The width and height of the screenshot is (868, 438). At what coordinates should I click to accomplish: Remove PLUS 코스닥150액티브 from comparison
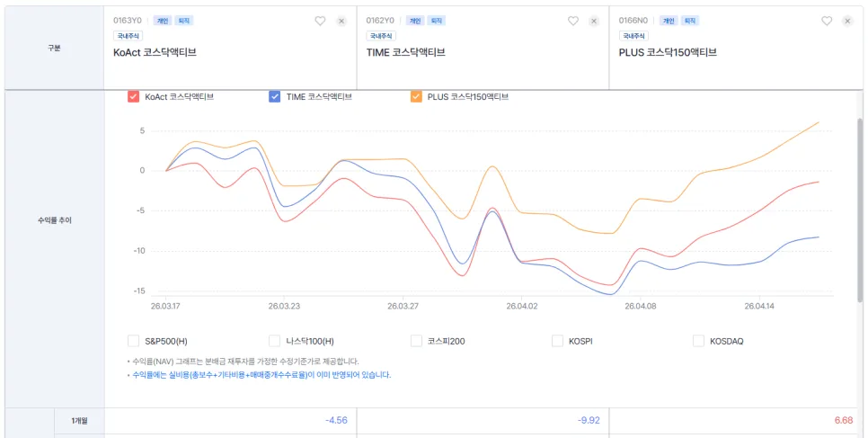point(847,21)
